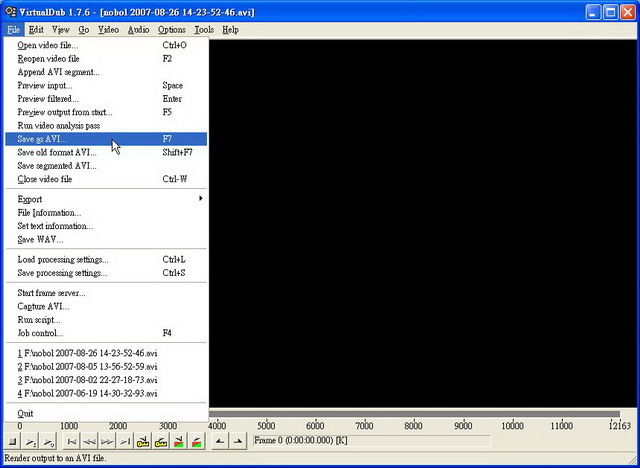Open the Options menu
This screenshot has height=468, width=640.
point(171,30)
